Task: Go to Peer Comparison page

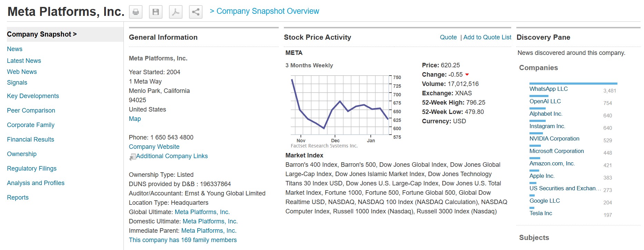Action: coord(31,110)
